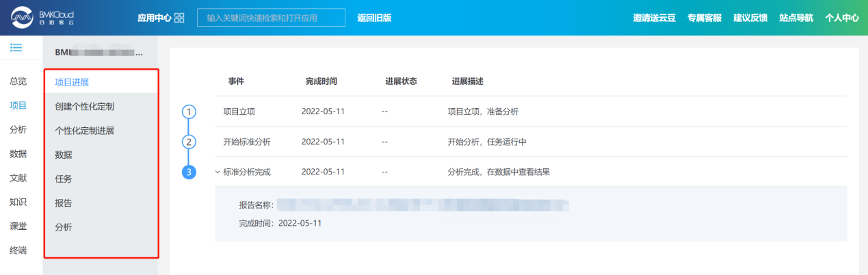868x275 pixels.
Task: Click the highlighted step 3 circle
Action: point(189,172)
